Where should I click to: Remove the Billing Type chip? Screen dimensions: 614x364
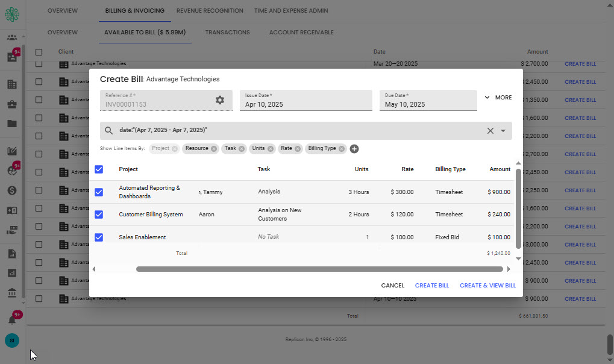(342, 149)
